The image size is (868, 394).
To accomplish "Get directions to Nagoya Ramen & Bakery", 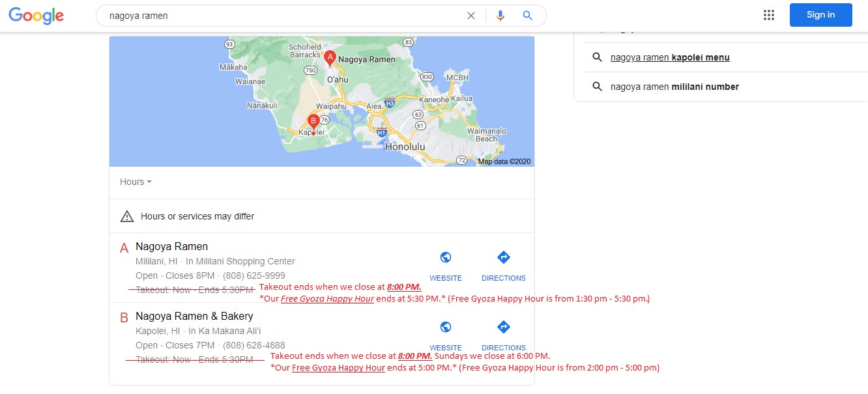I will (x=503, y=335).
